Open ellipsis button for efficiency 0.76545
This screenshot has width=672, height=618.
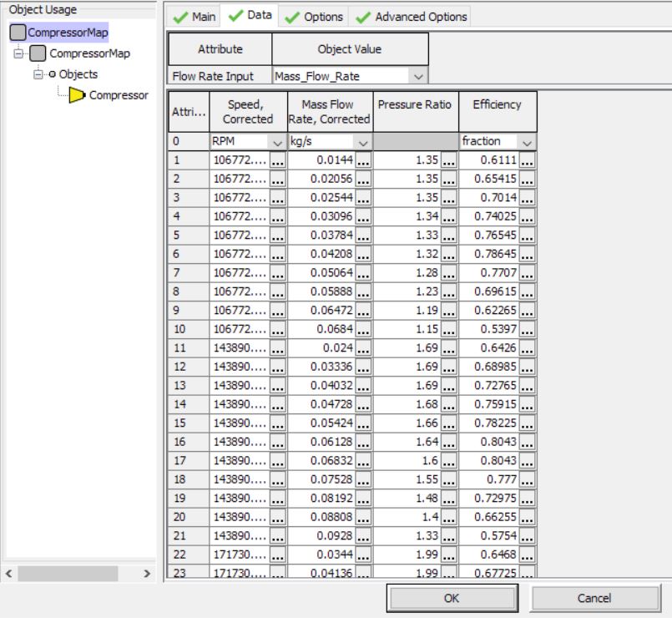(x=527, y=236)
